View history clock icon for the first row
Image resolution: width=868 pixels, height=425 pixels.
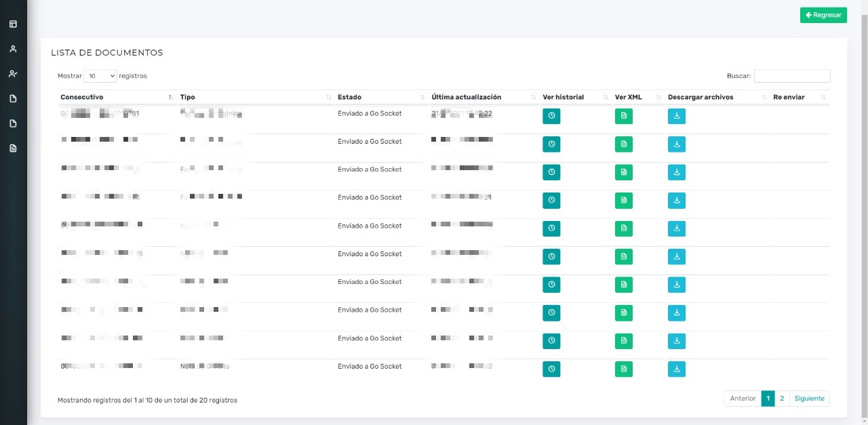551,116
